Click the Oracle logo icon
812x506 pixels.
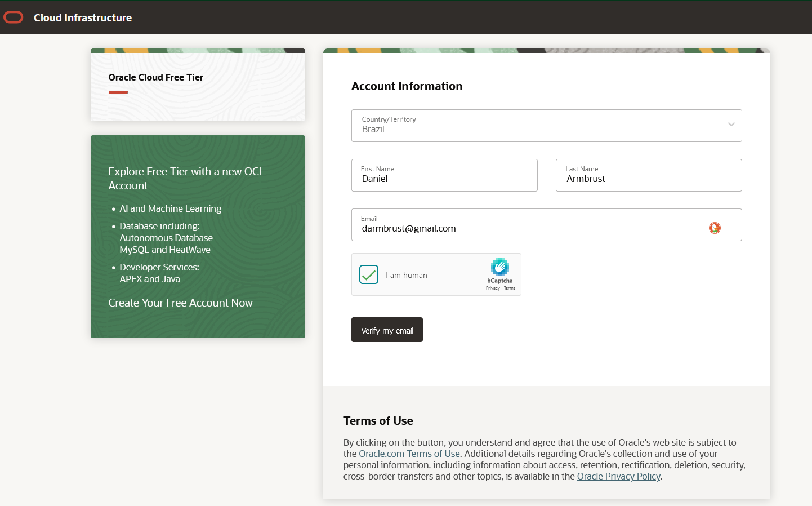(x=13, y=17)
